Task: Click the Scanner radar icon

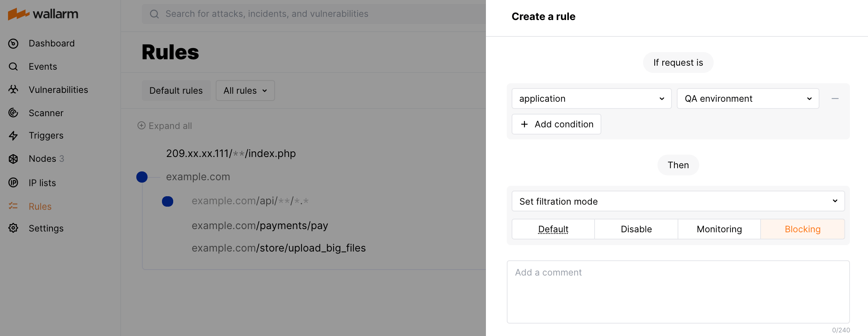Action: (13, 113)
